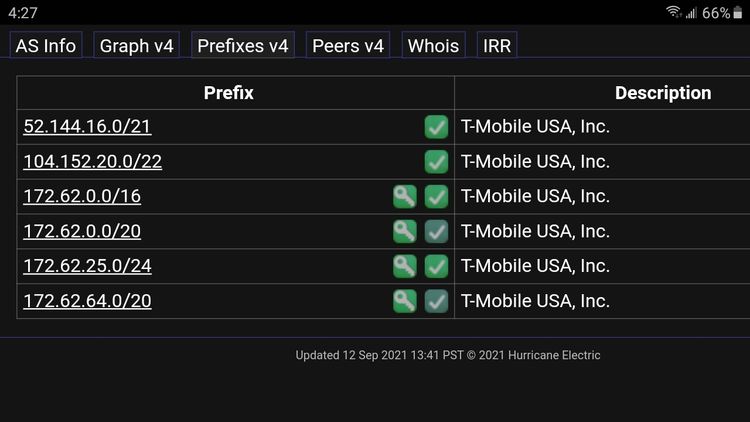Screen dimensions: 750x422
Task: Tap the cellular signal icon
Action: [691, 12]
